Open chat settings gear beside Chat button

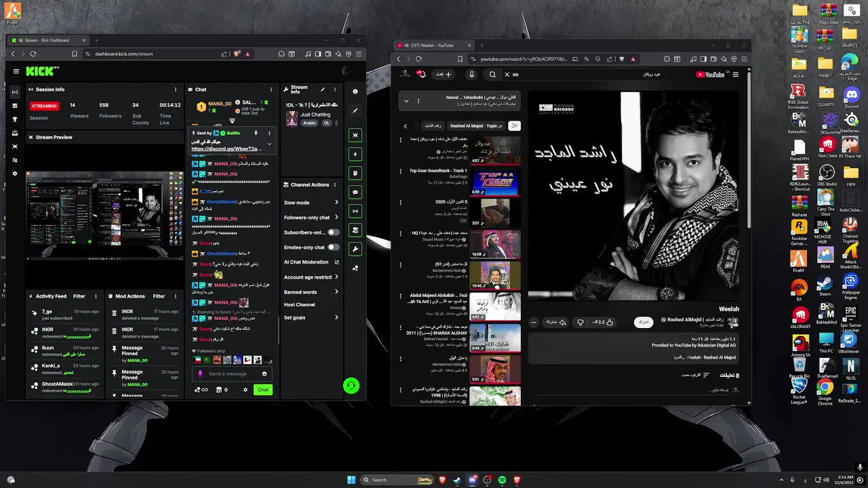tap(245, 390)
